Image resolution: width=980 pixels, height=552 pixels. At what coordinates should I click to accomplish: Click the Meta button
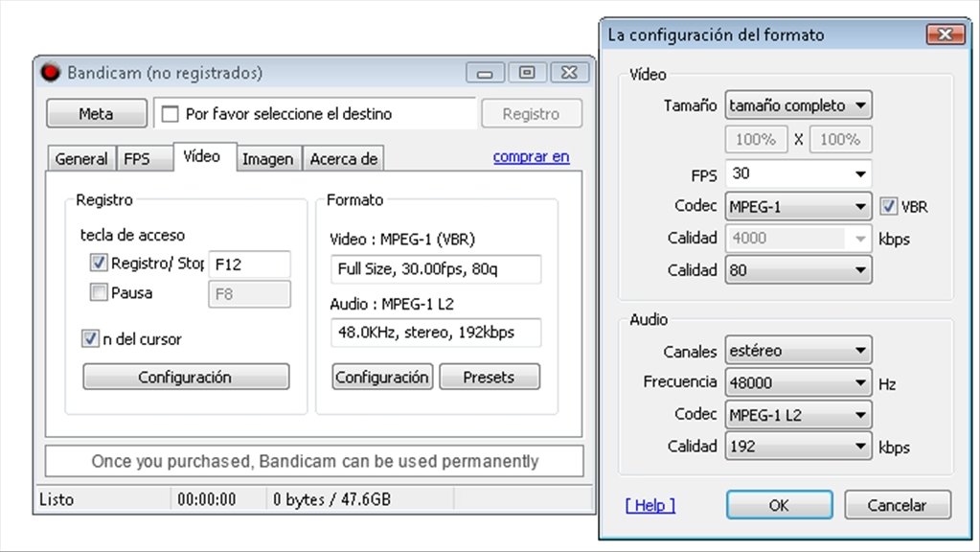coord(96,114)
